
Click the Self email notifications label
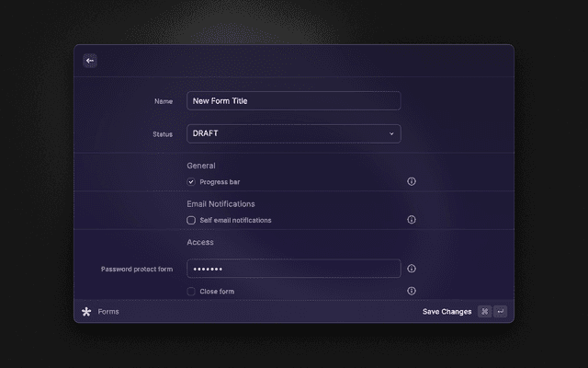235,220
